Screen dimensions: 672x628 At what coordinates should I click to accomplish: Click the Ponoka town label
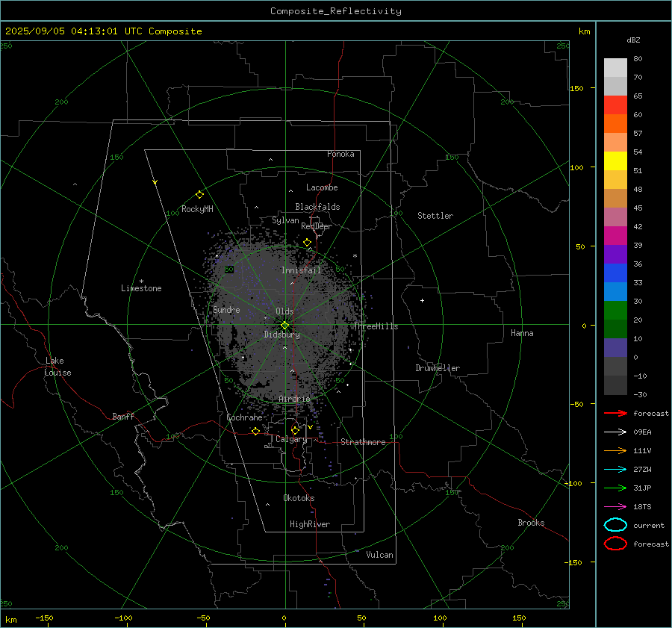click(x=340, y=154)
